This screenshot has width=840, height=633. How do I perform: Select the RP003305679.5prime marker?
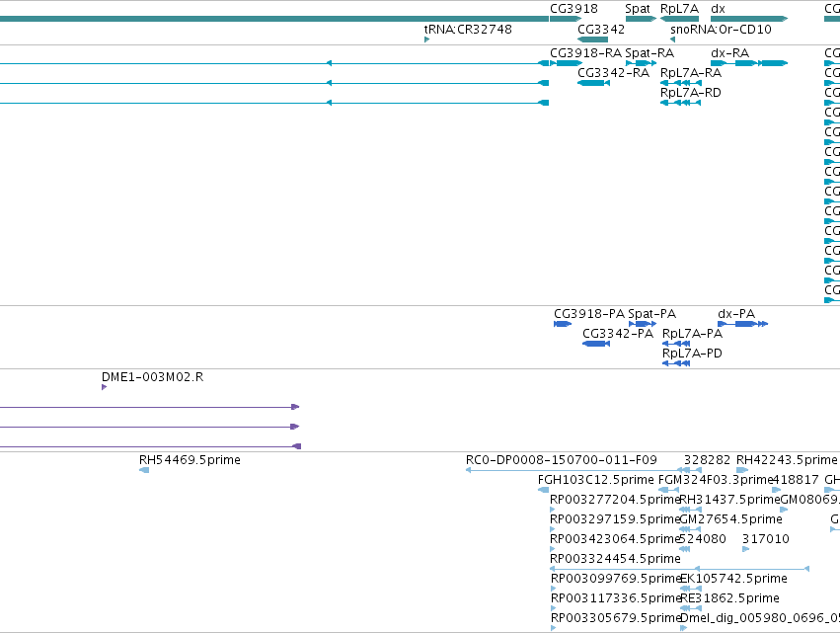(x=554, y=628)
